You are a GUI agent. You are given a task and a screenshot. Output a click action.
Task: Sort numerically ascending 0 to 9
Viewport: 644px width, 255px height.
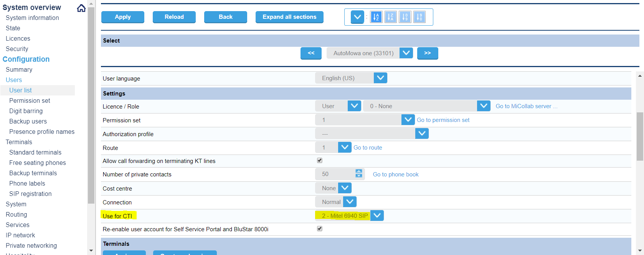[405, 17]
